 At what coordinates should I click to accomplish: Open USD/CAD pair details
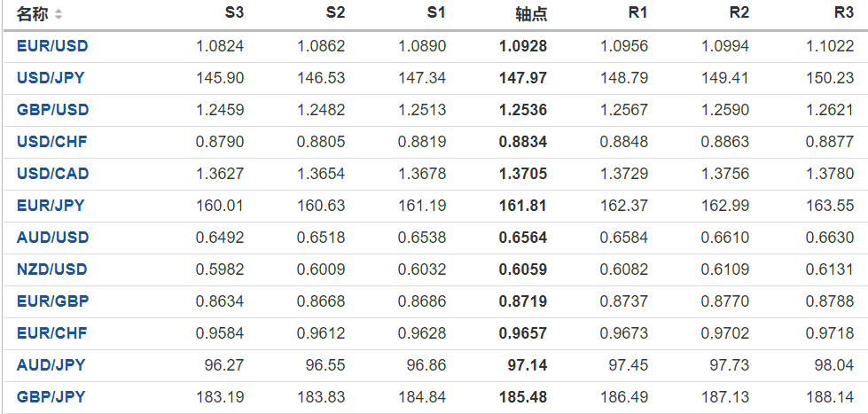pyautogui.click(x=52, y=174)
